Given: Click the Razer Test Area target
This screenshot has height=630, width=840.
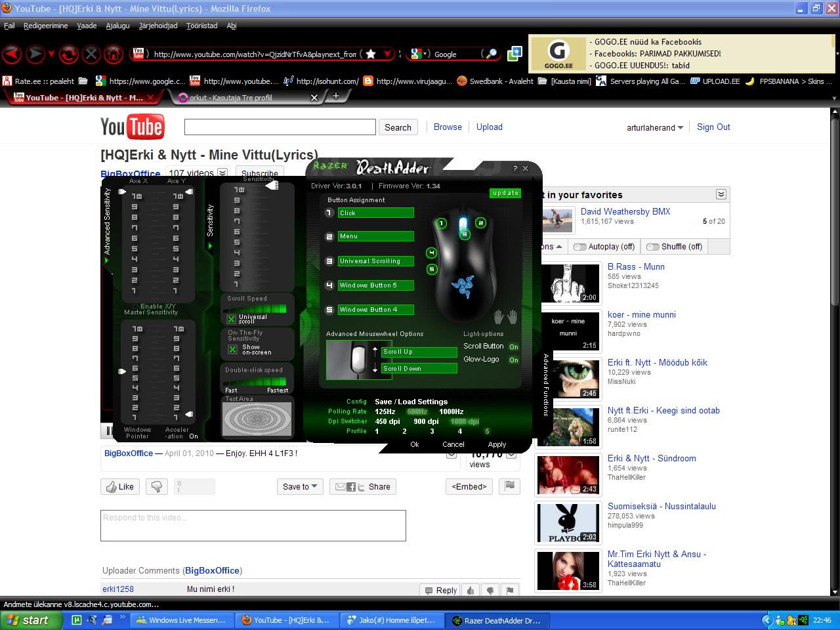Looking at the screenshot, I should click(257, 419).
